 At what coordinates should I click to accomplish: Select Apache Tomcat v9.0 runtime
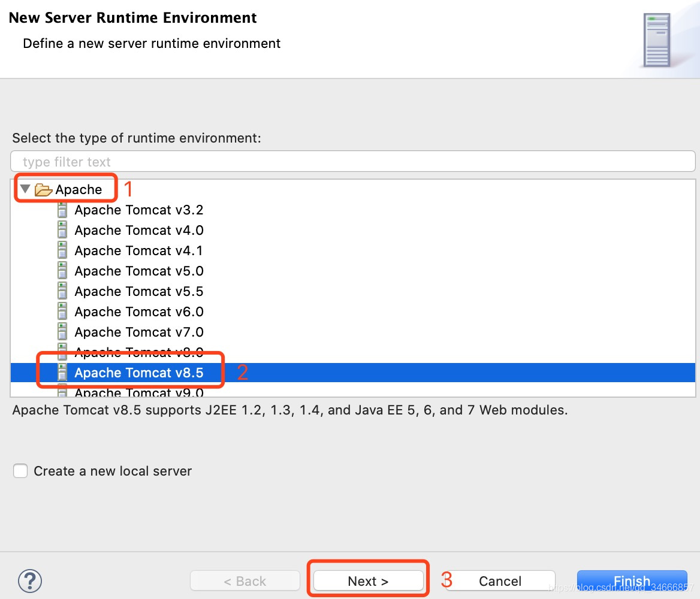pos(139,392)
